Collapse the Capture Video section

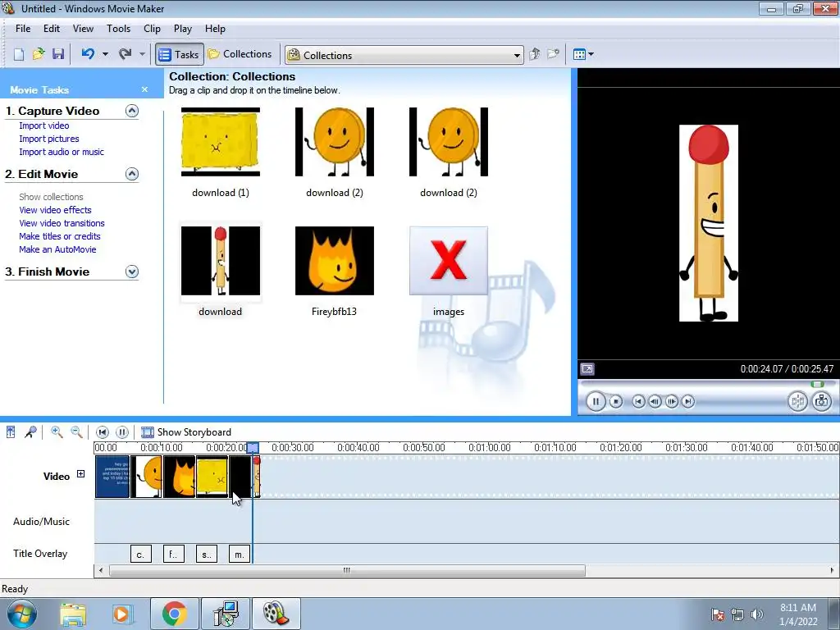[x=132, y=111]
